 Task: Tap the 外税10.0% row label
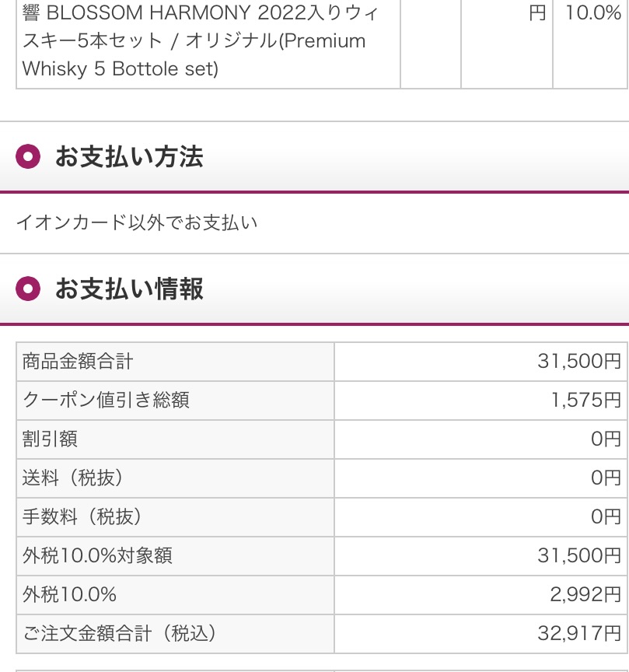click(x=70, y=595)
